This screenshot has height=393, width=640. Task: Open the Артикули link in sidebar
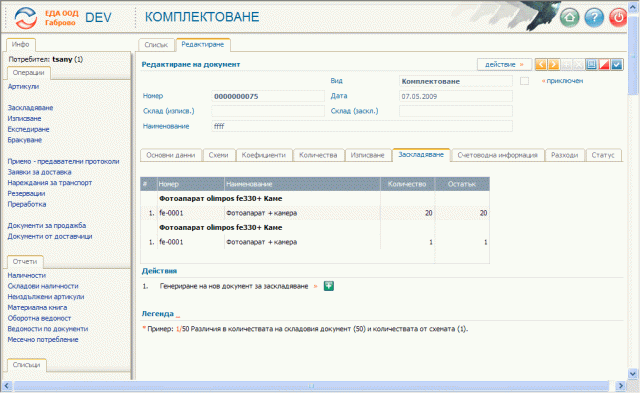(x=23, y=87)
